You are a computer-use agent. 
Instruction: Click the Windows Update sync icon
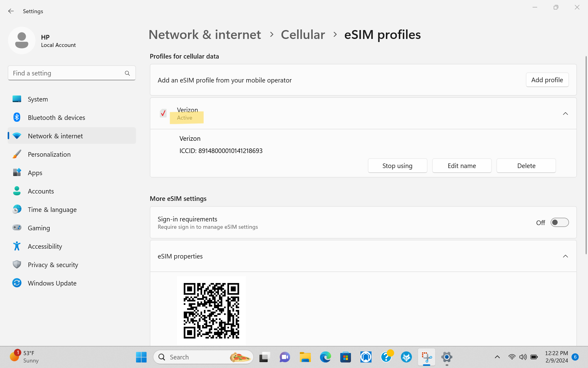(x=17, y=283)
